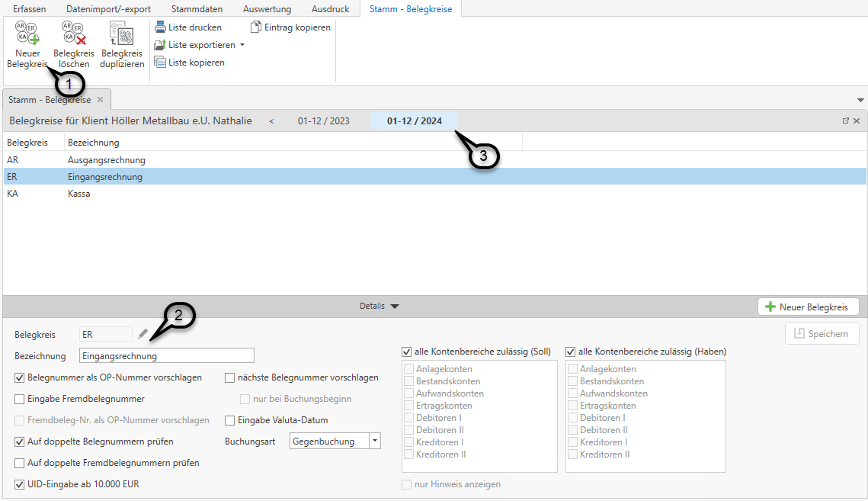
Task: Click the Belegkreis löschen icon
Action: [x=74, y=35]
